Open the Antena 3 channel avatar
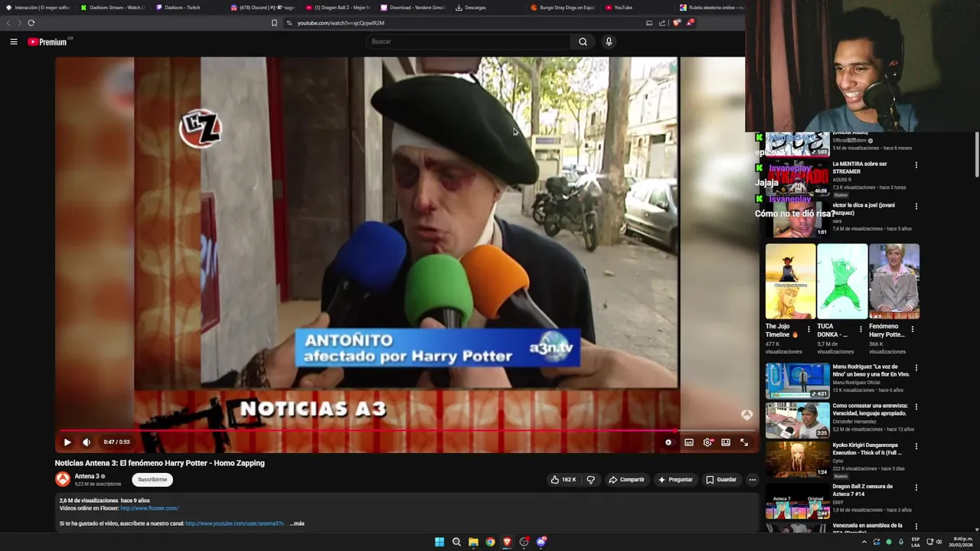 pyautogui.click(x=63, y=479)
